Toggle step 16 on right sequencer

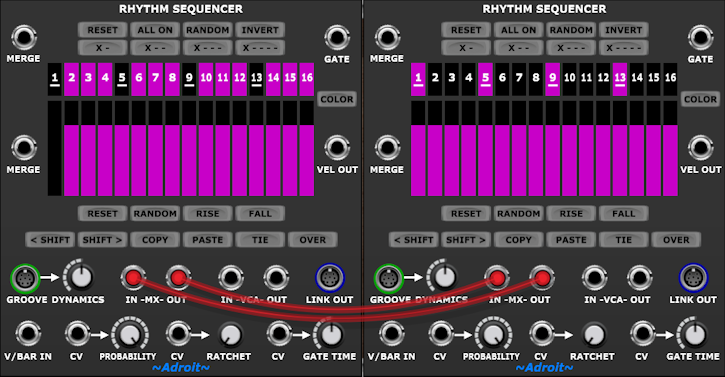pyautogui.click(x=670, y=79)
